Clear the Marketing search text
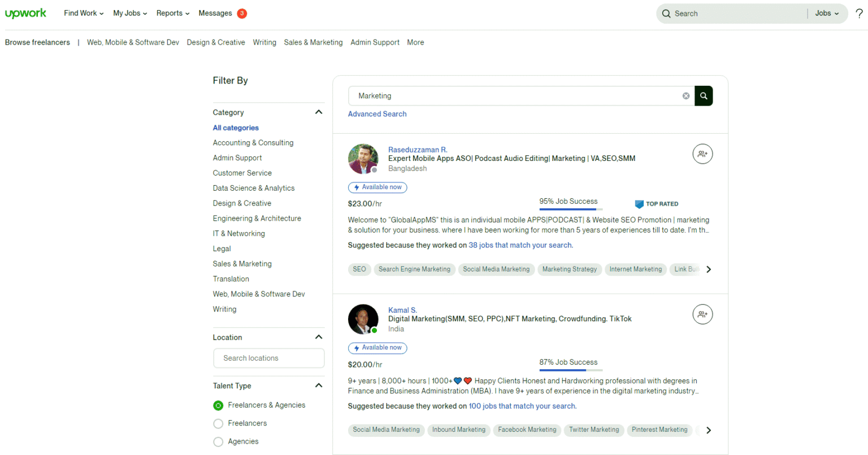 [685, 96]
